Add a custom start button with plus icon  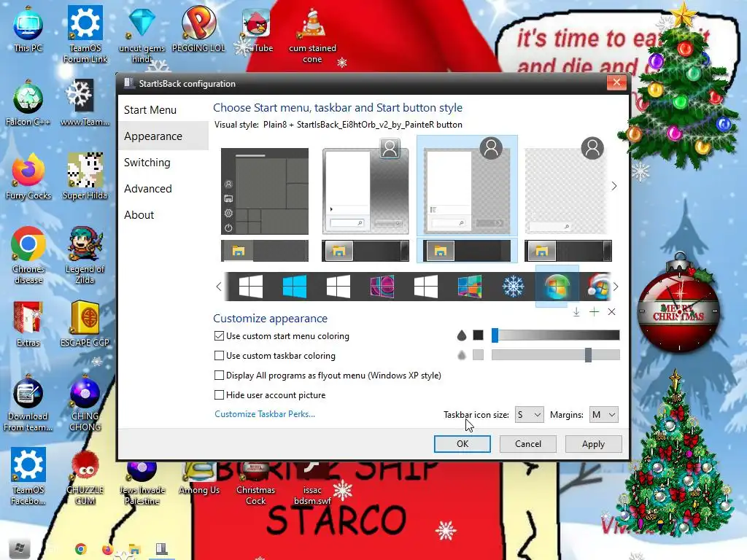594,312
